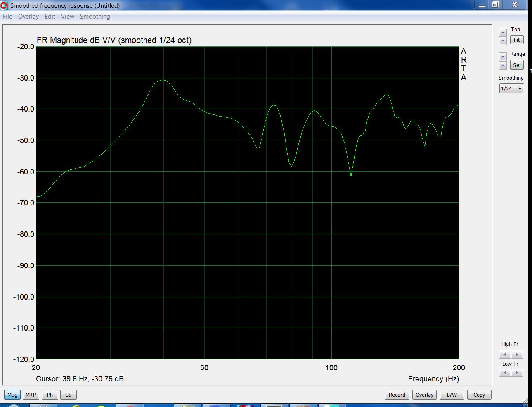This screenshot has height=407, width=532.
Task: Click the High Fr right arrow
Action: [x=517, y=355]
